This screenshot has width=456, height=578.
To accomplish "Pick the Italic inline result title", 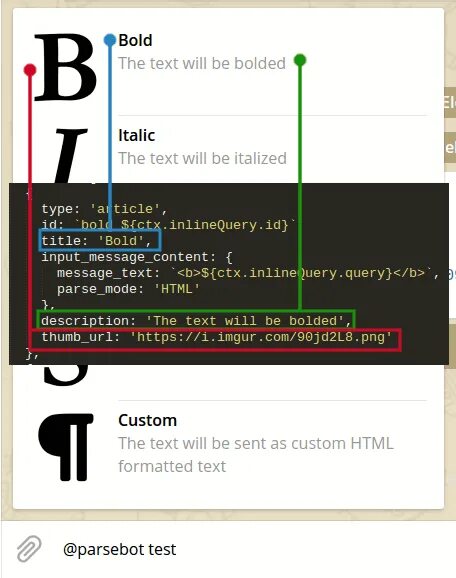I will [x=136, y=135].
